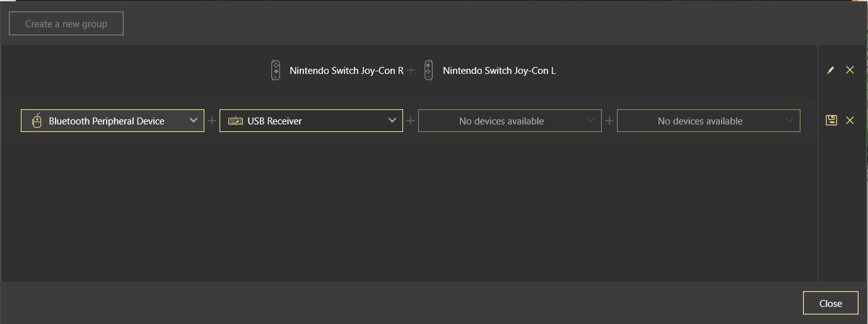Open the third No devices available dropdown
Image resolution: width=868 pixels, height=324 pixels.
click(510, 121)
